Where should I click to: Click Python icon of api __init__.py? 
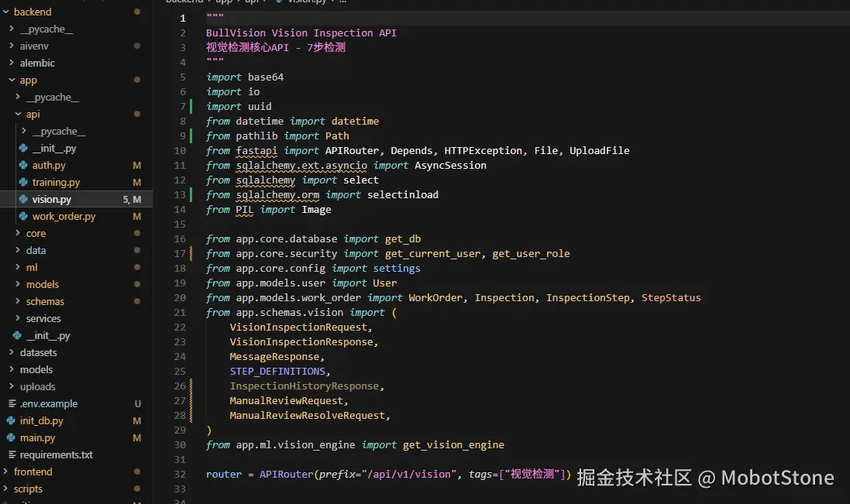click(23, 148)
